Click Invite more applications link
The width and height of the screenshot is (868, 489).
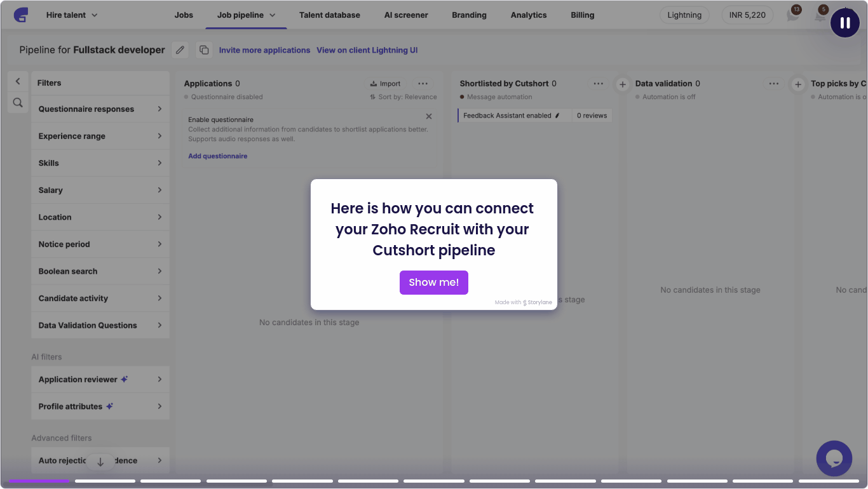click(264, 50)
